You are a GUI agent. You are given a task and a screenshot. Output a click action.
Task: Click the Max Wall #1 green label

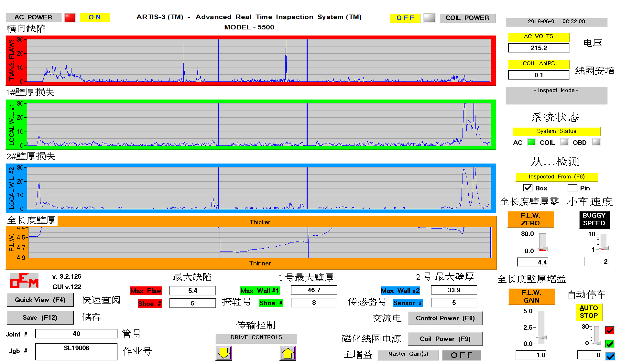[x=260, y=291]
